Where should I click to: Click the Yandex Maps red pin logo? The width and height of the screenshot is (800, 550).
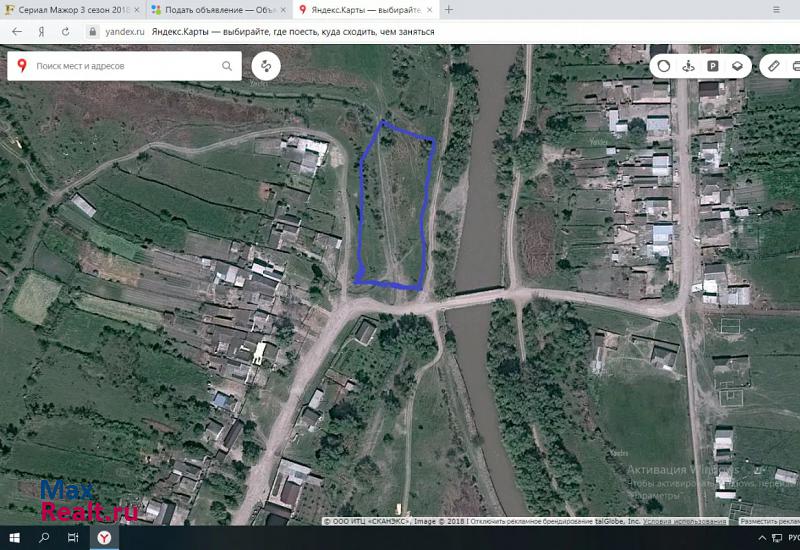coord(22,66)
